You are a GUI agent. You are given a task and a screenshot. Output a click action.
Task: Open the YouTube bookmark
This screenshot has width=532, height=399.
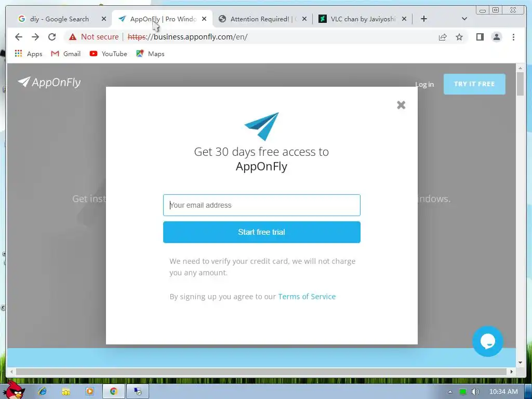click(108, 54)
